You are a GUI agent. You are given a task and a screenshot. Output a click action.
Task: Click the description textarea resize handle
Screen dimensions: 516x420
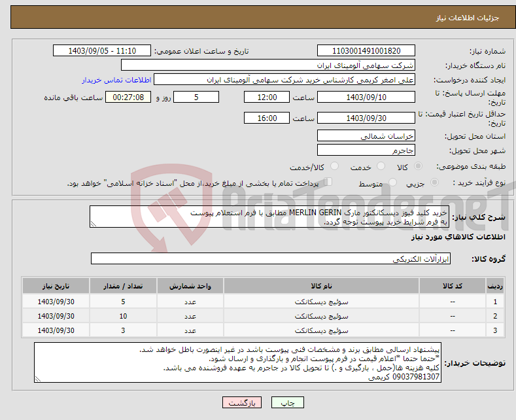(x=94, y=224)
